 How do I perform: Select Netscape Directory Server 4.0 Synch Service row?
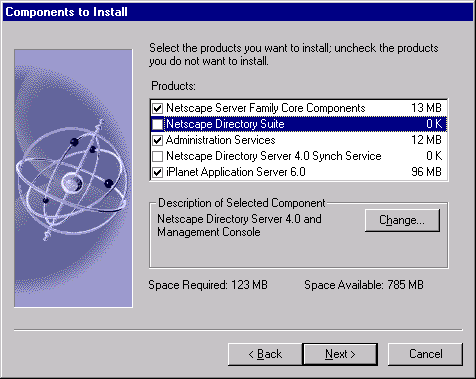(x=299, y=156)
